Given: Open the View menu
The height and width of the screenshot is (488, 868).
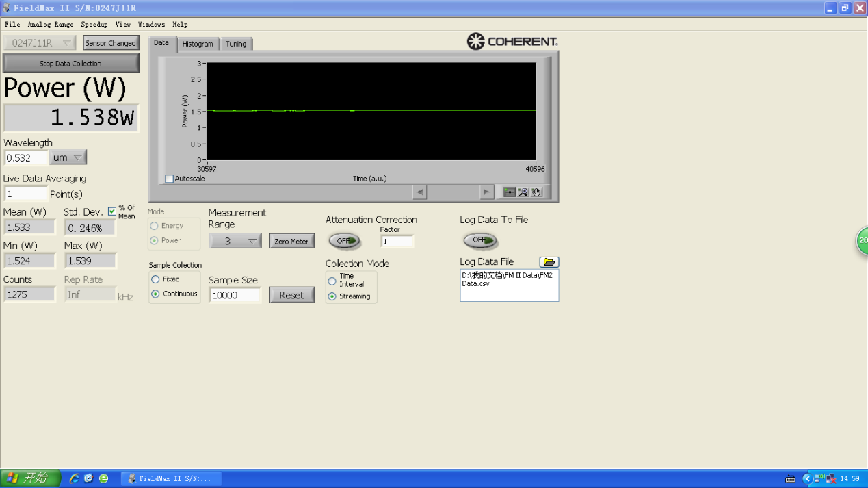Looking at the screenshot, I should pos(123,24).
